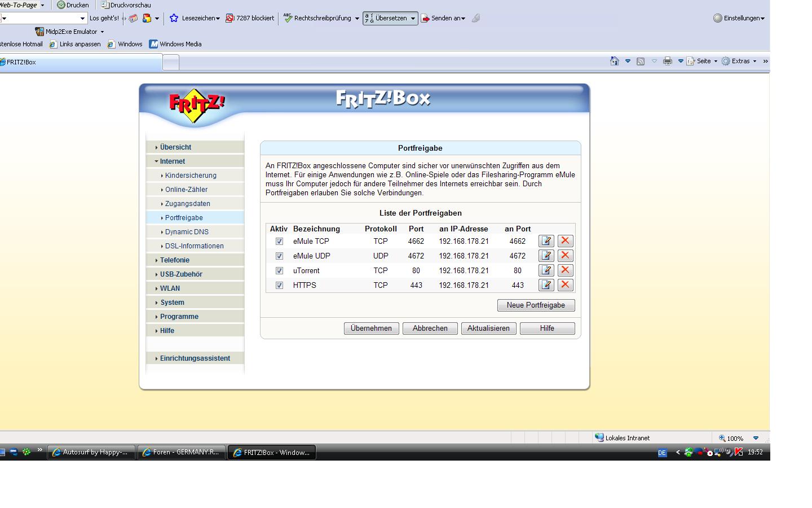
Task: Switch to Foren - GERMANY.R taskbar window
Action: (x=182, y=452)
